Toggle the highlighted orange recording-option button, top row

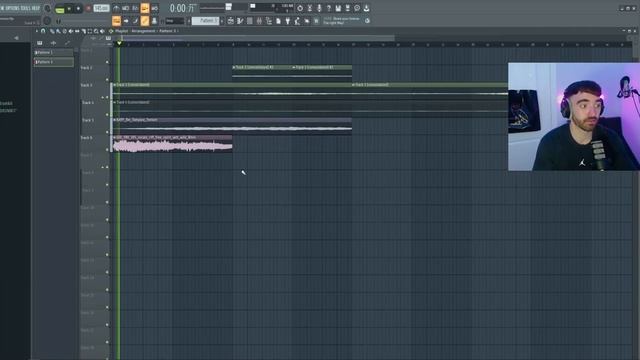(x=145, y=8)
